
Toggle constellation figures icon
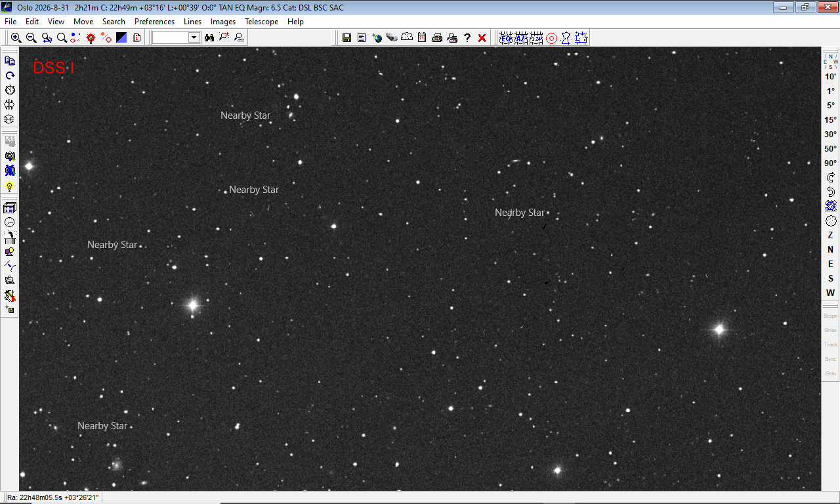(566, 38)
